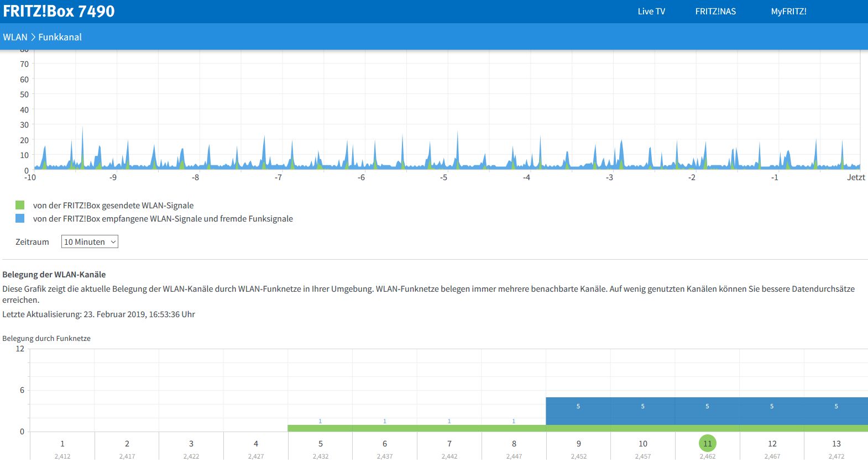The width and height of the screenshot is (868, 468).
Task: Click the 'Jetzt' time axis label
Action: [x=856, y=177]
